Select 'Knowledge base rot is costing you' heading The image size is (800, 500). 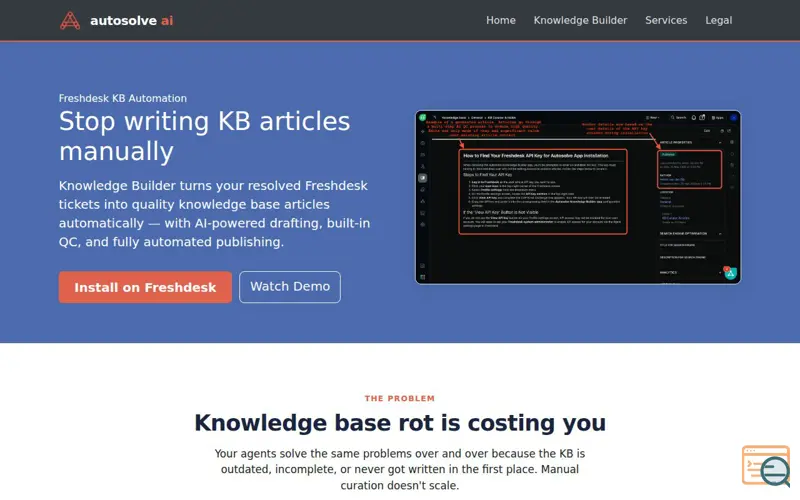pos(399,423)
